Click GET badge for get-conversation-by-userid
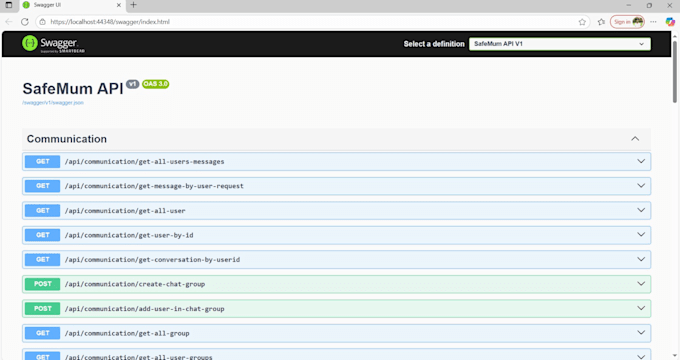Image resolution: width=680 pixels, height=360 pixels. 42,259
